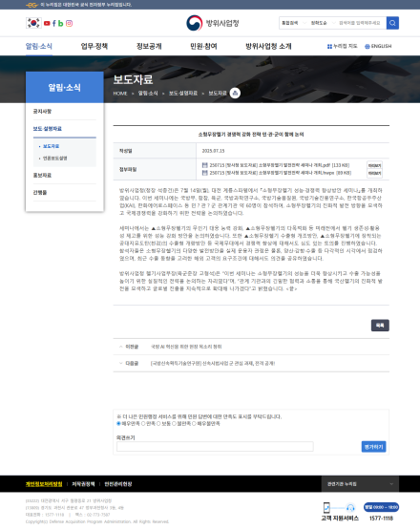Click the 방위사업청 taegeuk logo
Image resolution: width=420 pixels, height=530 pixels.
[x=195, y=23]
